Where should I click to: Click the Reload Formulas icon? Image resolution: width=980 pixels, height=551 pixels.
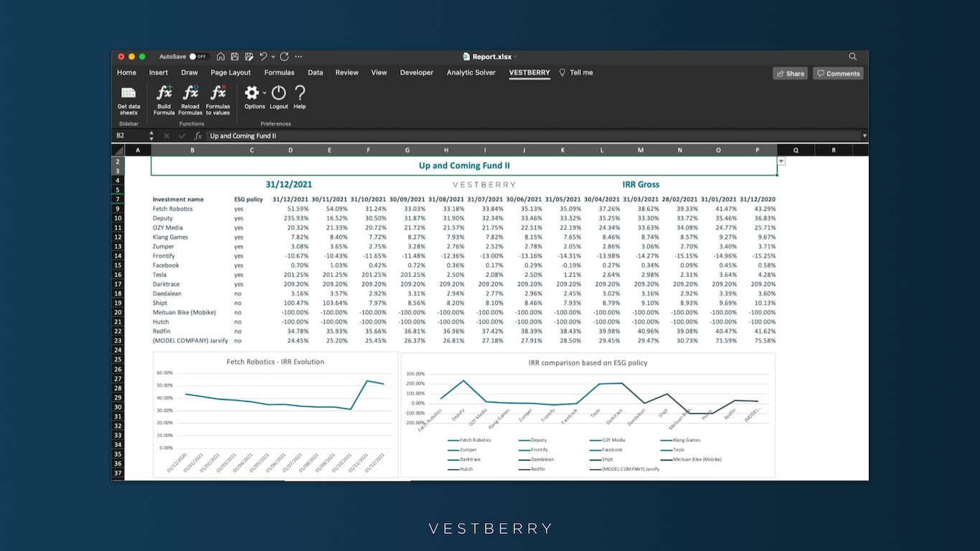coord(190,100)
